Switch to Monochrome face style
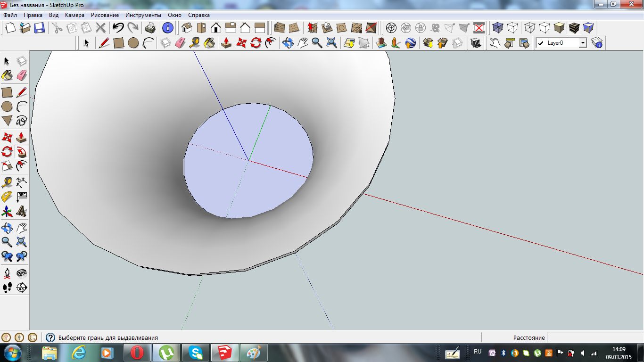This screenshot has height=362, width=644. coord(588,28)
